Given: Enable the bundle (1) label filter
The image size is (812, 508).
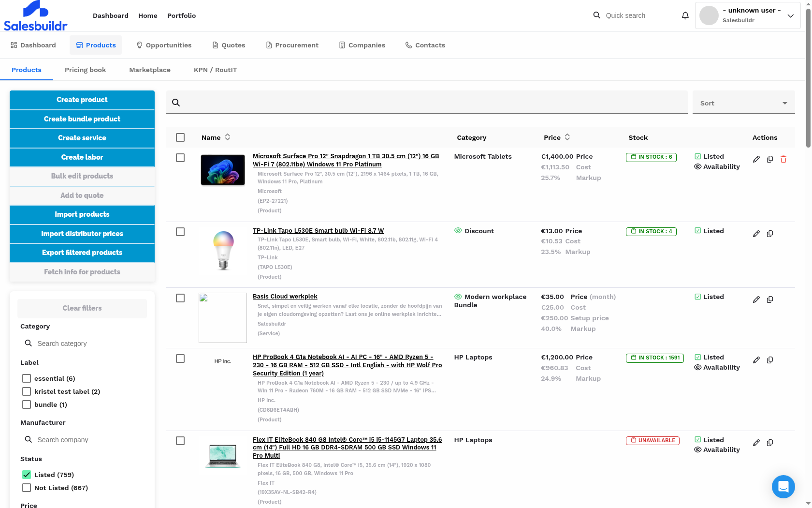Looking at the screenshot, I should pyautogui.click(x=27, y=404).
